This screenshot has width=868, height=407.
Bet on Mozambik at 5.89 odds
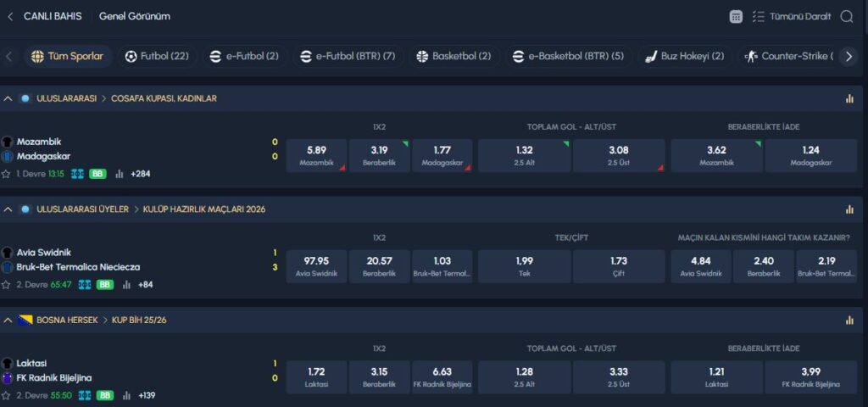click(316, 155)
